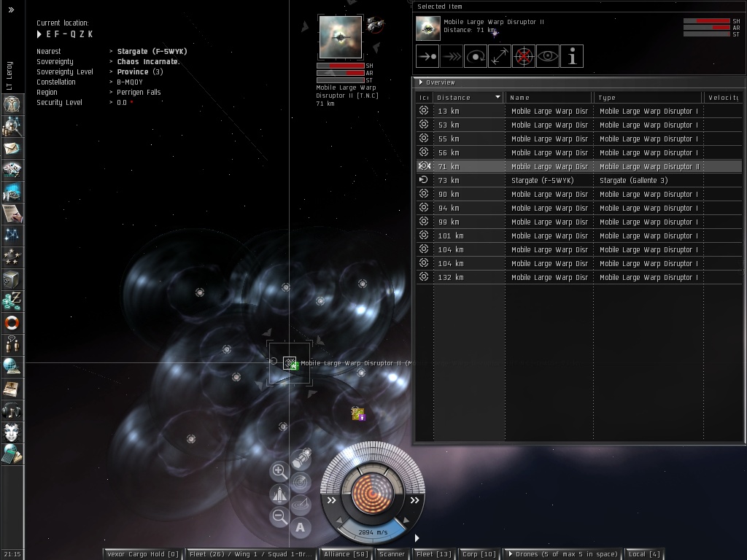
Task: Open the in-game Browser globe icon
Action: pyautogui.click(x=12, y=367)
